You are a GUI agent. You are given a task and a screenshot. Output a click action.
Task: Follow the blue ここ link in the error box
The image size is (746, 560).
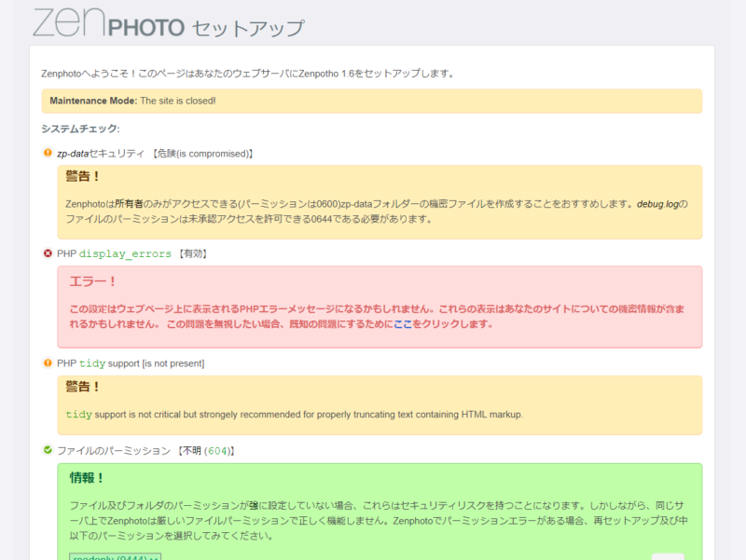[x=403, y=324]
